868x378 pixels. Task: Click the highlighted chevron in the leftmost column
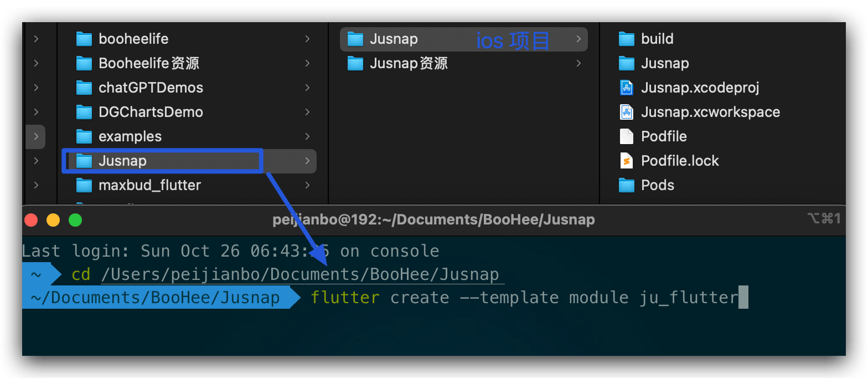coord(36,136)
